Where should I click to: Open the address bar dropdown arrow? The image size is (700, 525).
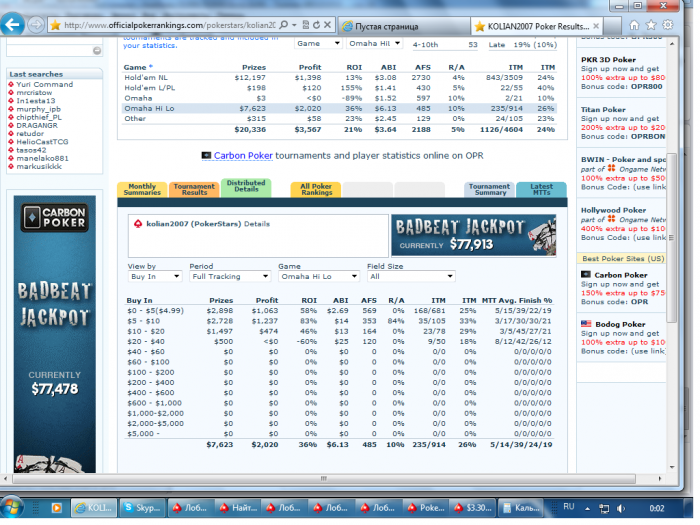click(x=294, y=25)
